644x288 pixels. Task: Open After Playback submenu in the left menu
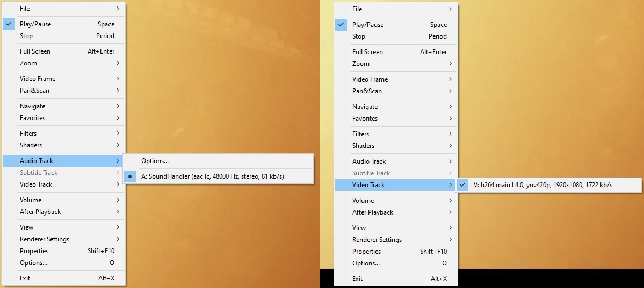coord(40,212)
